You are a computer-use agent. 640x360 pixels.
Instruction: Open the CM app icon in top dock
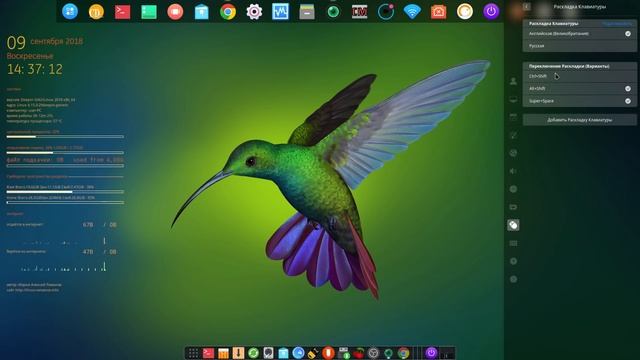click(359, 12)
